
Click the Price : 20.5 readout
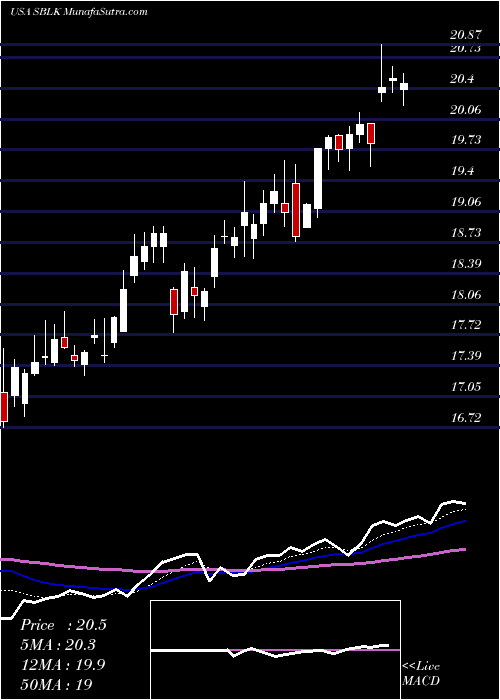point(63,625)
